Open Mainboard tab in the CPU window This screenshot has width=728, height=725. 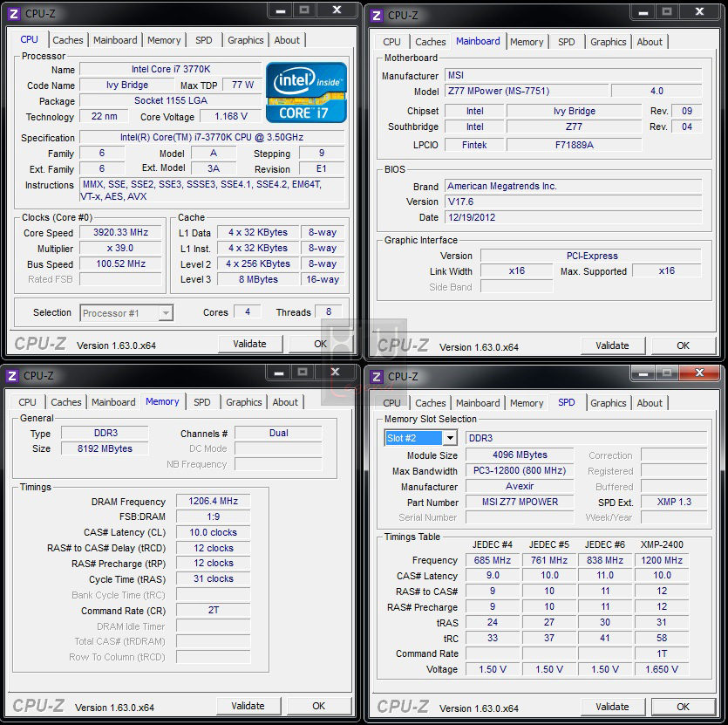tap(115, 40)
